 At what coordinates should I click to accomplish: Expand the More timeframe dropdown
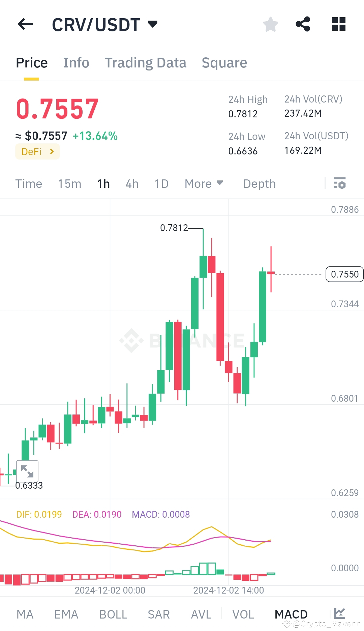click(x=204, y=183)
